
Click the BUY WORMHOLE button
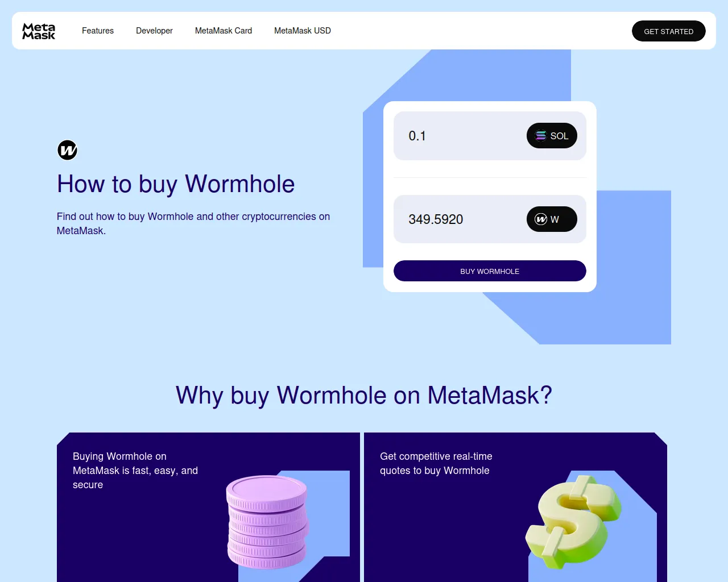[x=490, y=271]
